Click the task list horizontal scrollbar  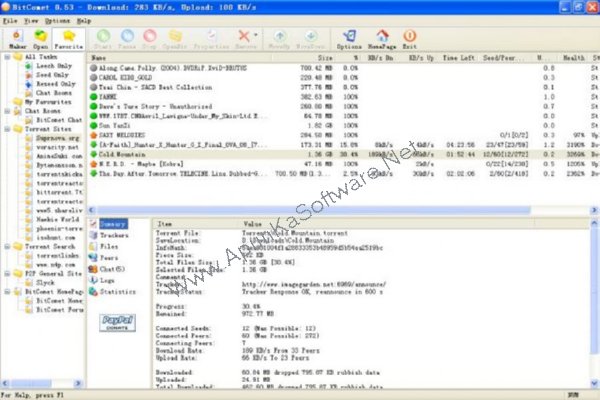pos(313,210)
